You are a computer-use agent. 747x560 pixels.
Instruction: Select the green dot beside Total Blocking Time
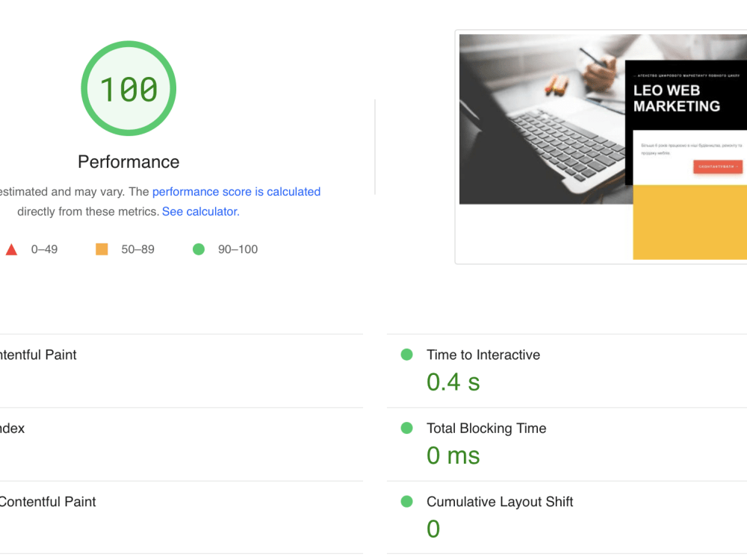(406, 428)
